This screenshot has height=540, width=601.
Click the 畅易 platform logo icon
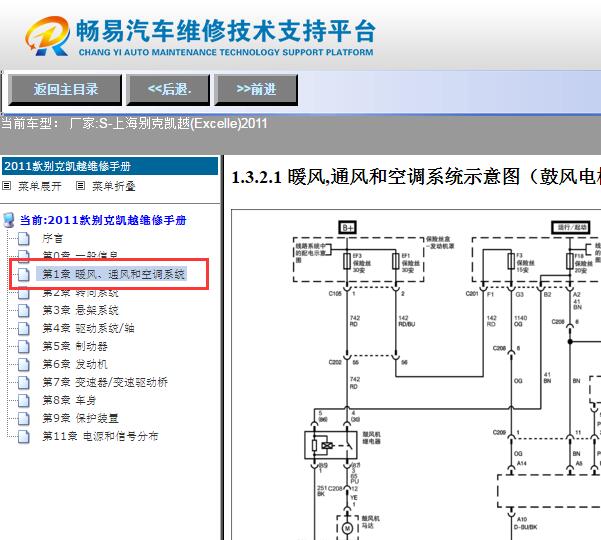point(48,36)
